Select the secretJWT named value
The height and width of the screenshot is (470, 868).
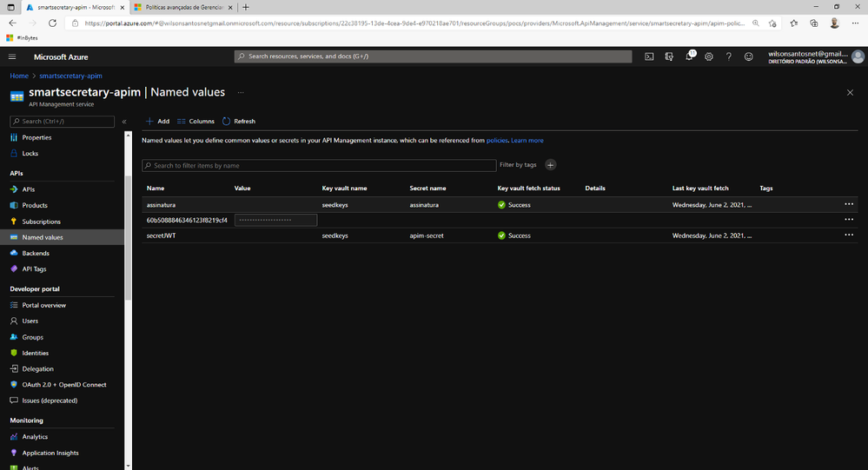coord(161,235)
